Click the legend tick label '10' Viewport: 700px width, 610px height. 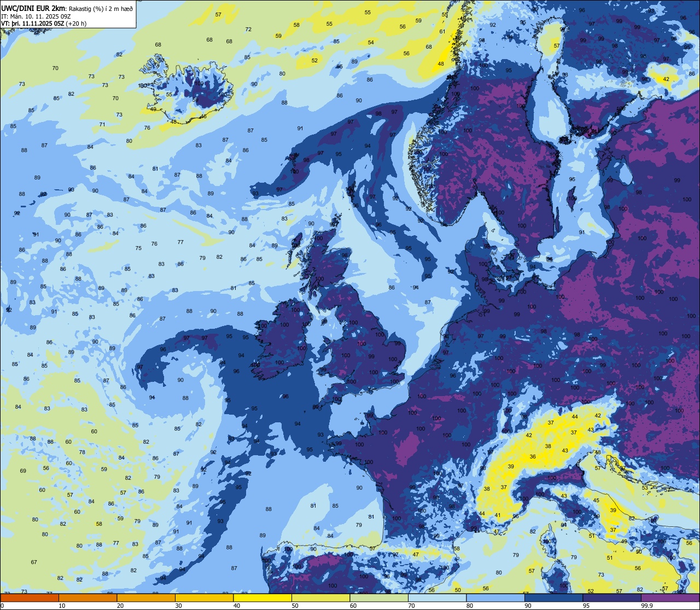tap(62, 606)
